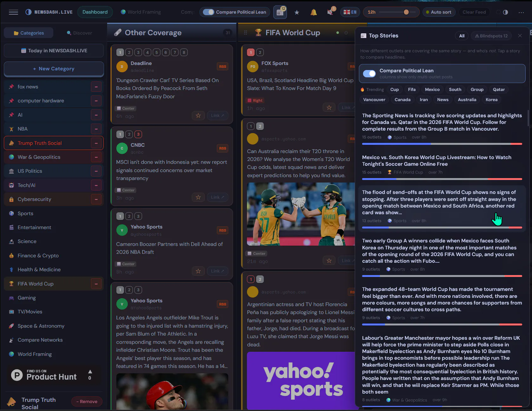Select the Vancouver trending tag
Image resolution: width=532 pixels, height=411 pixels.
tap(374, 100)
